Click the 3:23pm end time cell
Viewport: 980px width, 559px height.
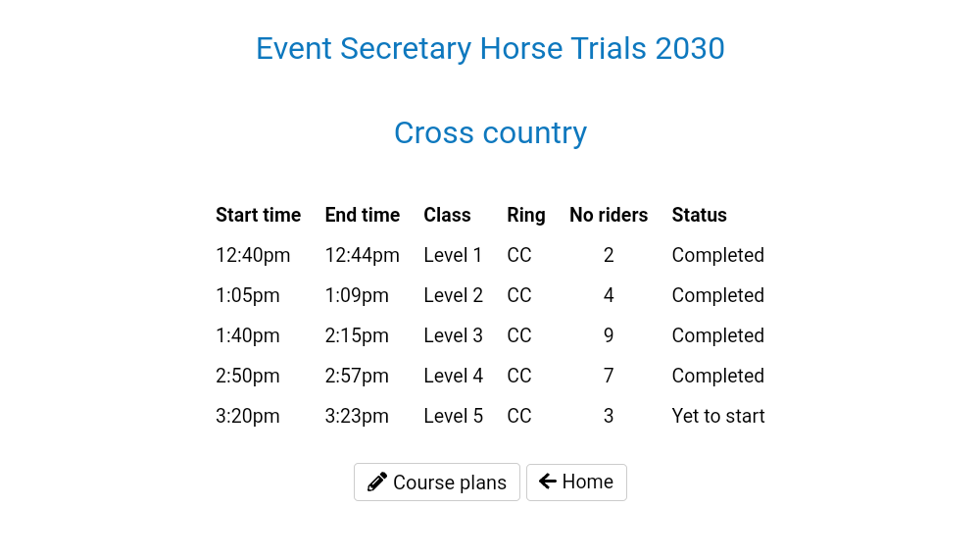[357, 416]
